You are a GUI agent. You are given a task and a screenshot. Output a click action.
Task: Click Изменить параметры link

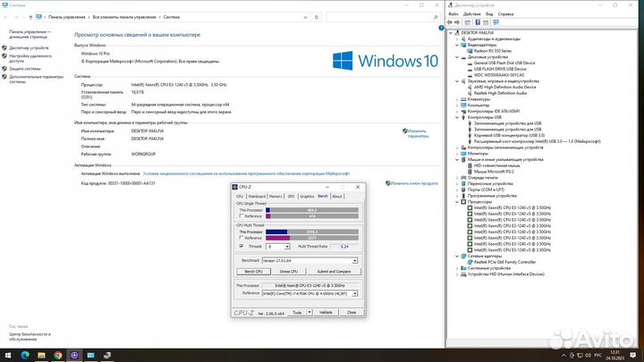coord(418,133)
